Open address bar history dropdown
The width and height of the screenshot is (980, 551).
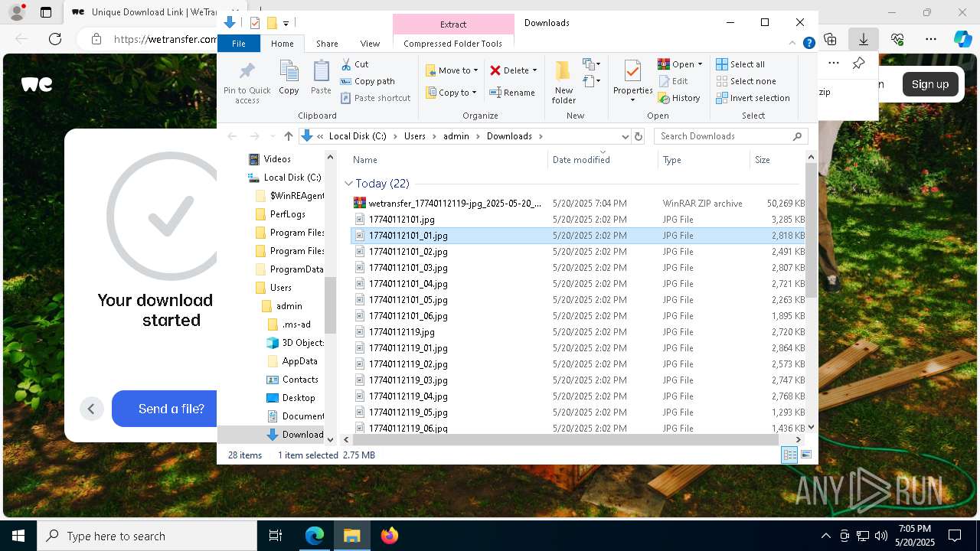(625, 136)
